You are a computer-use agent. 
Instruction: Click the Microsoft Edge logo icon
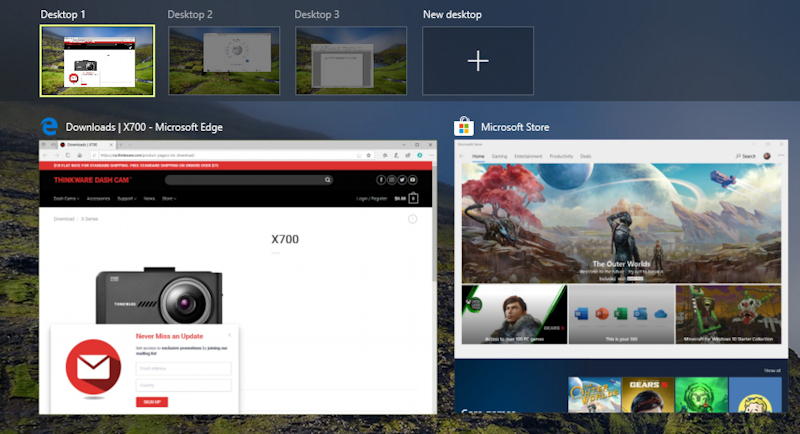(49, 126)
